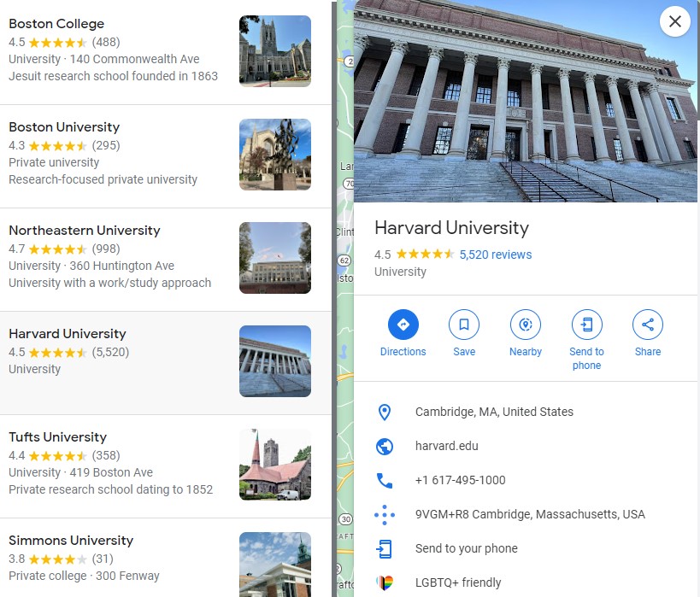Open the Tufts University result
This screenshot has width=700, height=597.
click(x=57, y=437)
